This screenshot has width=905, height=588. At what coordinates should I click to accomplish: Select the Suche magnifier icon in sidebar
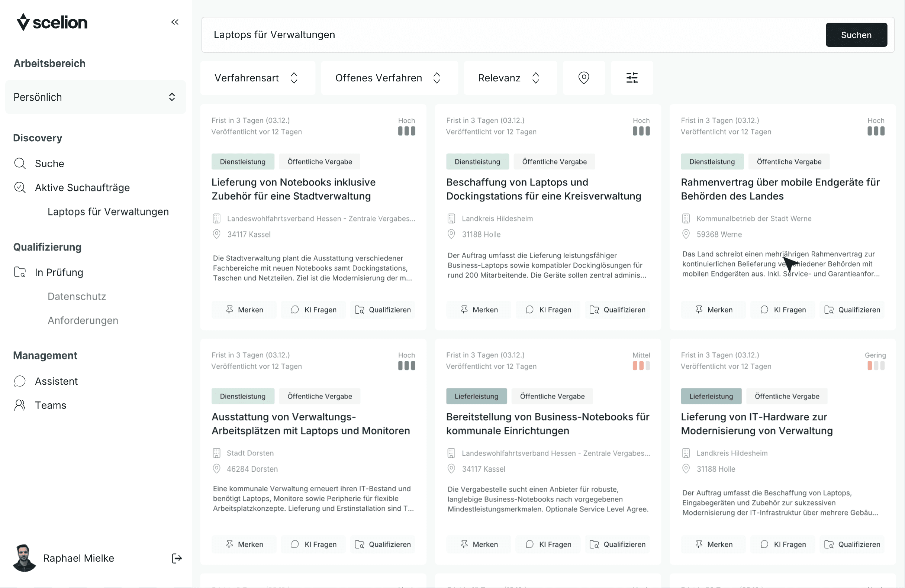(20, 163)
